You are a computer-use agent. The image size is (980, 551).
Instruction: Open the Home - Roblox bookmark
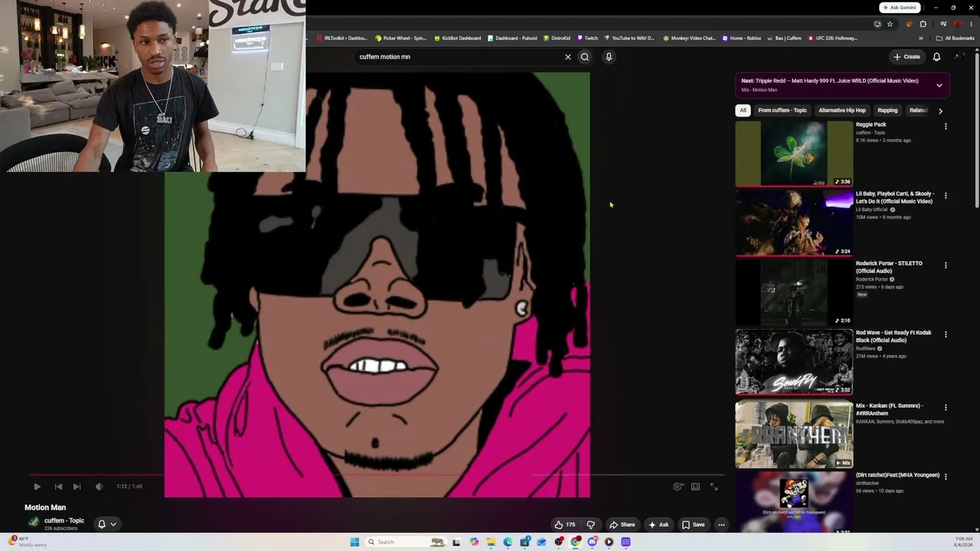pos(741,37)
